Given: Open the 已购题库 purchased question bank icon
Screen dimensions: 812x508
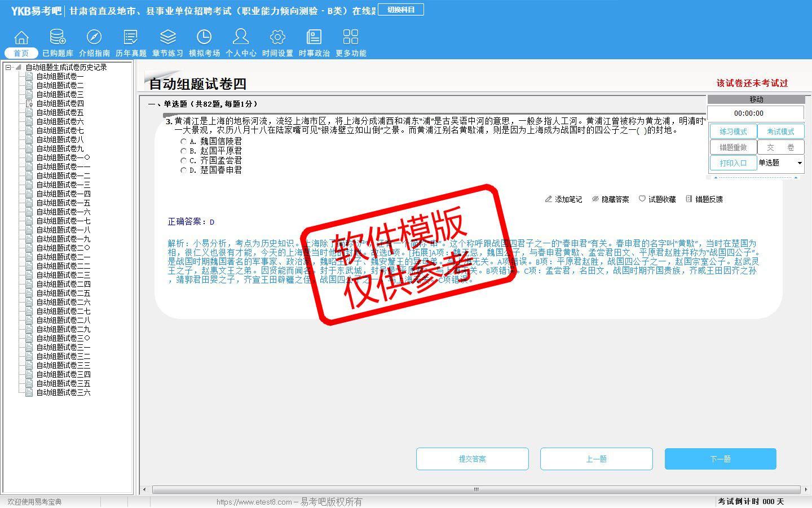Looking at the screenshot, I should pyautogui.click(x=58, y=38).
